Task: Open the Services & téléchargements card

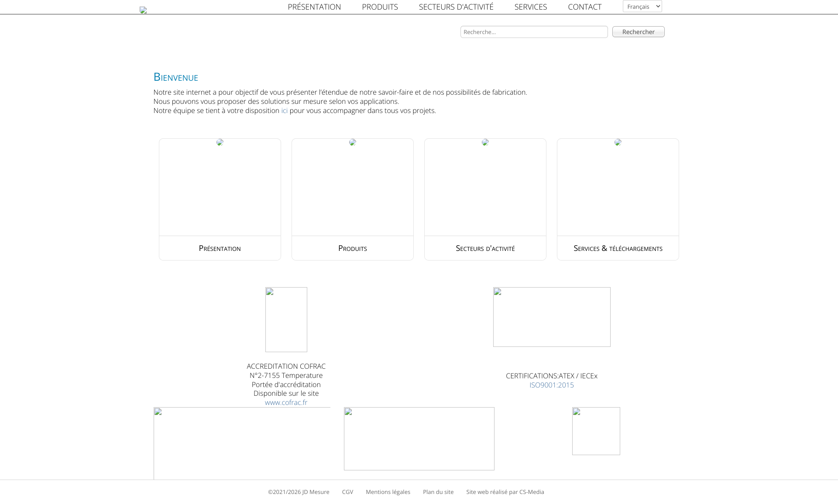Action: pos(618,199)
